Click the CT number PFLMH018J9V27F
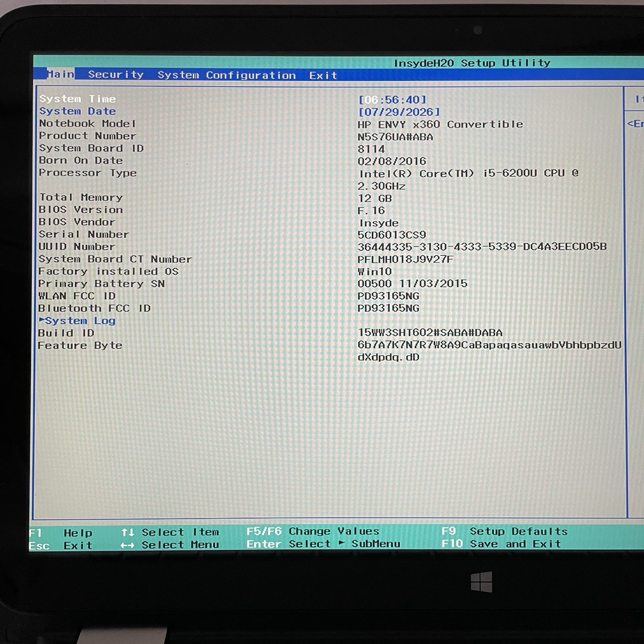The width and height of the screenshot is (644, 644). (405, 259)
